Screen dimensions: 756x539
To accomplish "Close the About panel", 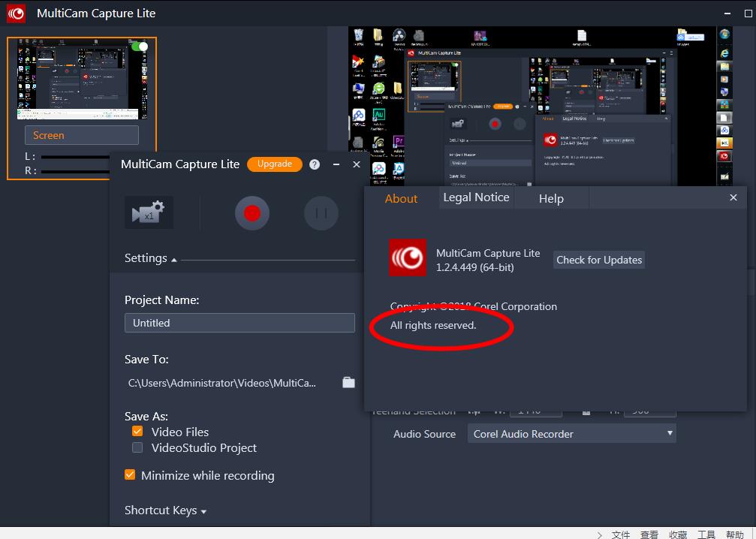I will 733,197.
